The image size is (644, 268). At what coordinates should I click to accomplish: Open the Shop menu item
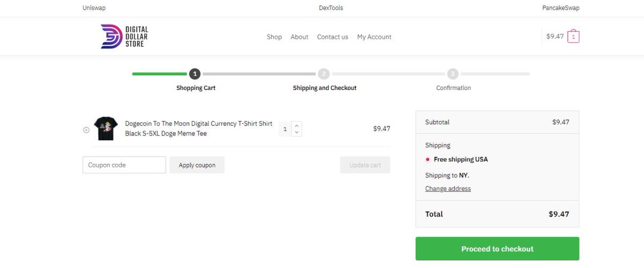coord(274,37)
